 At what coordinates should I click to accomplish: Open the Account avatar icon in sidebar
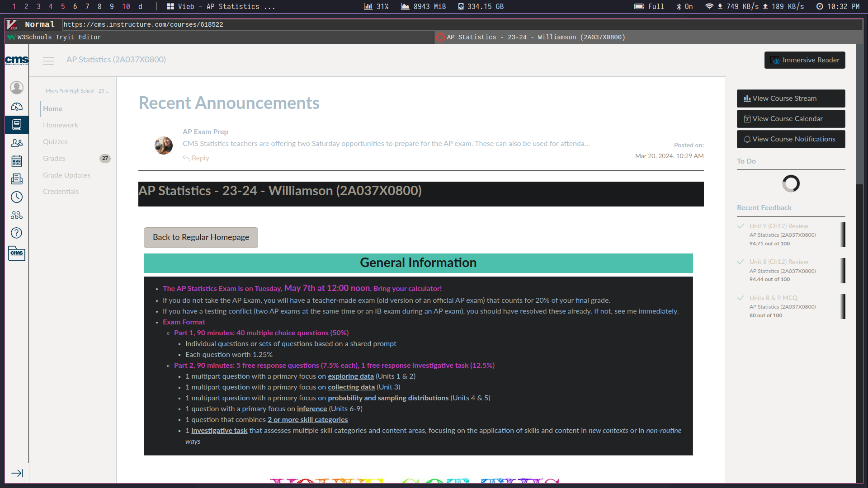pyautogui.click(x=17, y=87)
